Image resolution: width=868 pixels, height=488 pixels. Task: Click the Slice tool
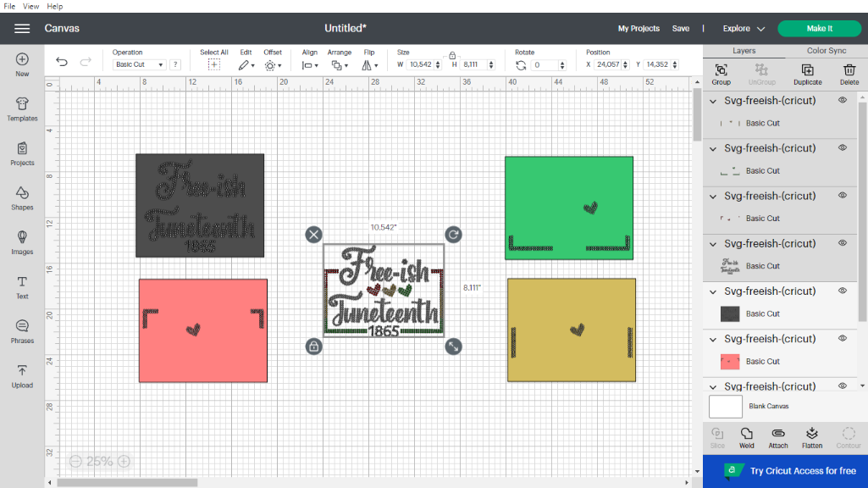pos(717,438)
